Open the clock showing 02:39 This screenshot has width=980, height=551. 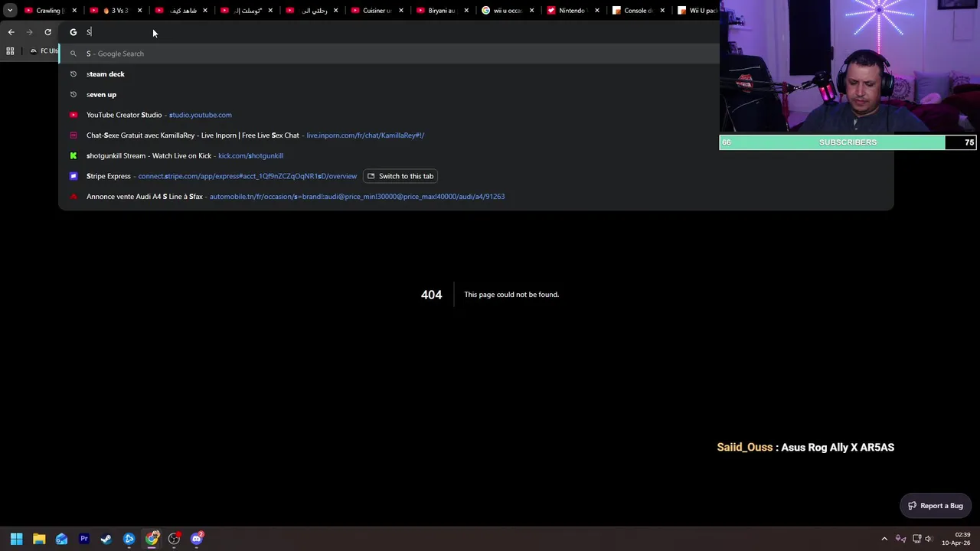pos(957,539)
